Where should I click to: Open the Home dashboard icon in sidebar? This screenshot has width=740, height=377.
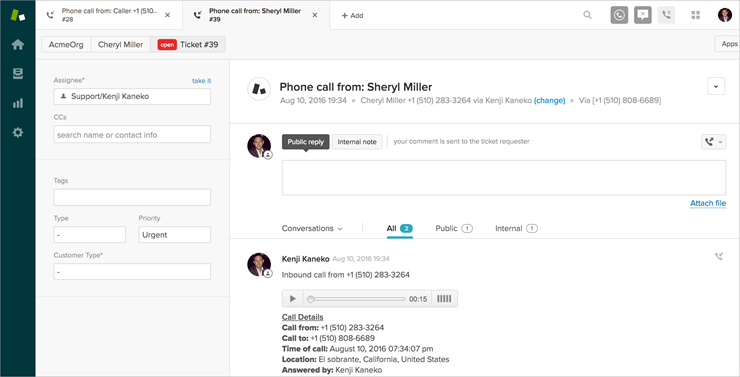tap(17, 45)
